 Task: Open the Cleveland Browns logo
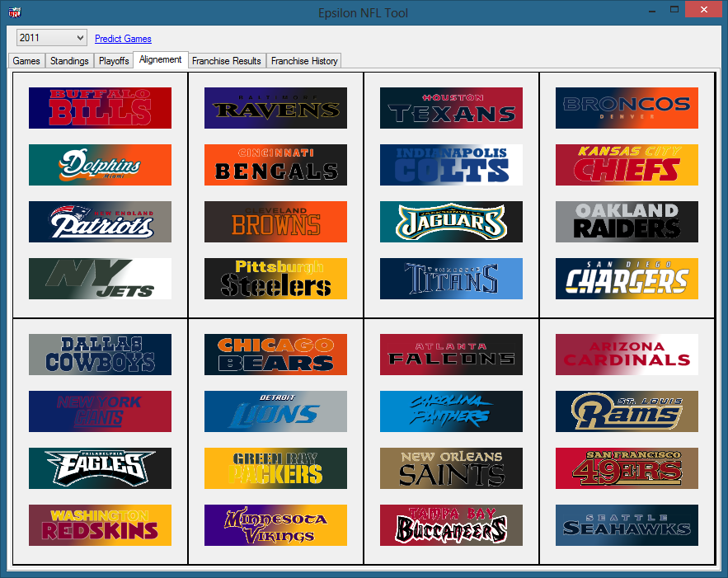pyautogui.click(x=275, y=222)
